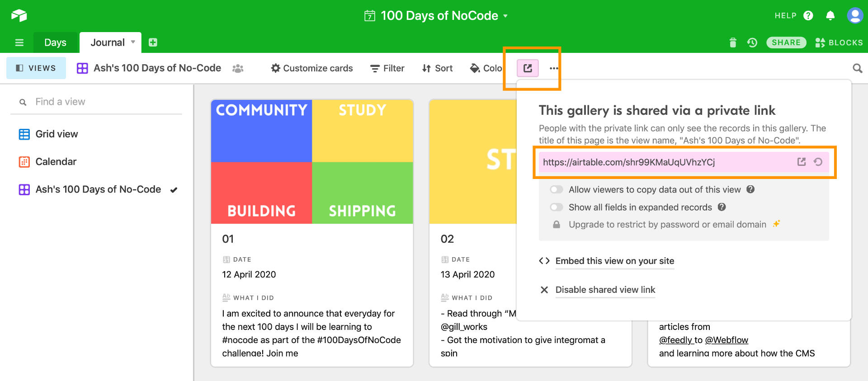Open the hamburger table list menu
Viewport: 868px width, 381px height.
[x=19, y=42]
